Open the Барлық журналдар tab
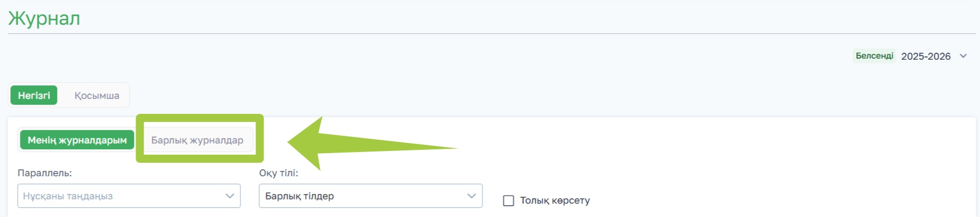The height and width of the screenshot is (217, 980). click(197, 140)
